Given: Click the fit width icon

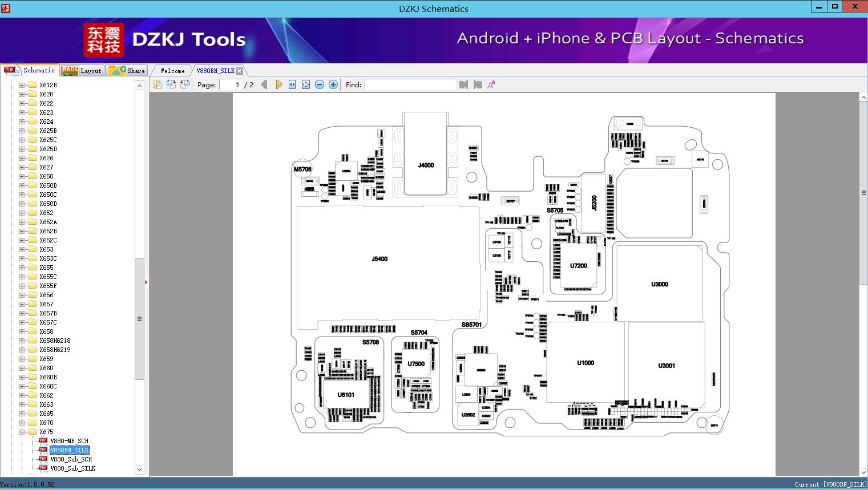Looking at the screenshot, I should (292, 84).
